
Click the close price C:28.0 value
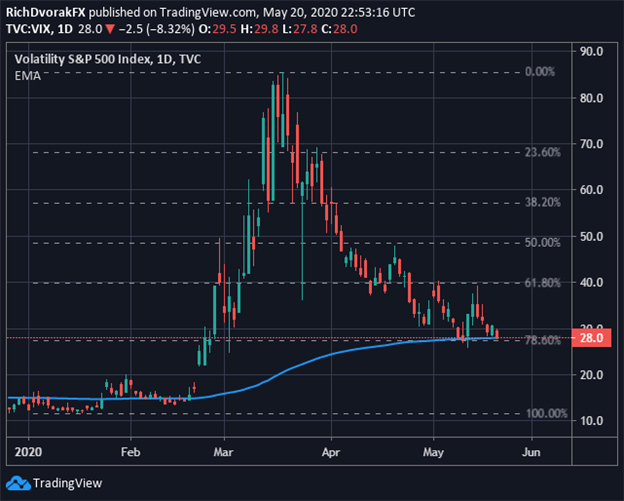coord(339,29)
